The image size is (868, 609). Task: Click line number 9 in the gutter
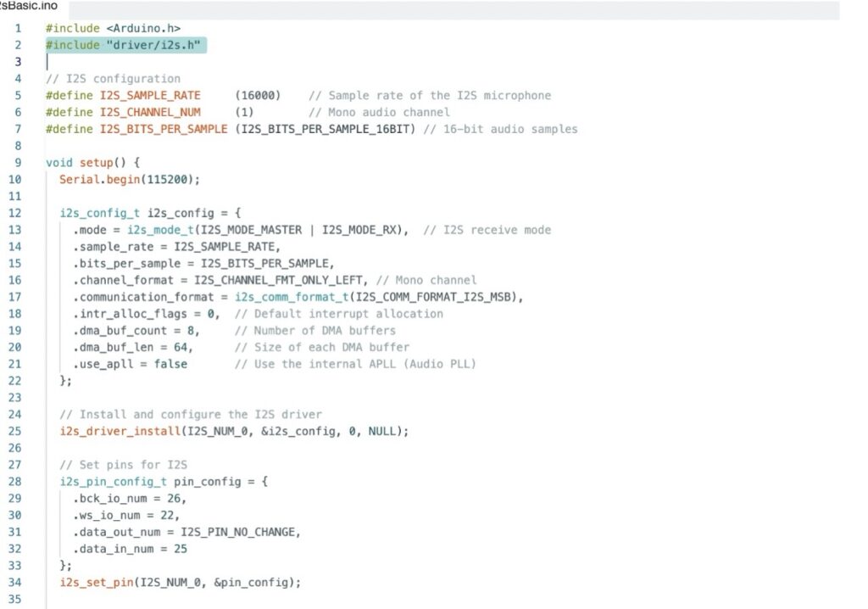pyautogui.click(x=18, y=162)
